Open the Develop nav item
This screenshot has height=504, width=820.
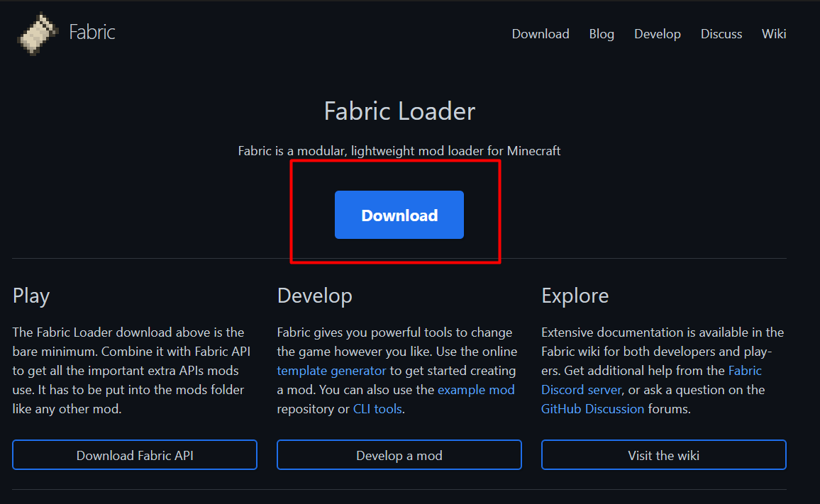coord(658,34)
